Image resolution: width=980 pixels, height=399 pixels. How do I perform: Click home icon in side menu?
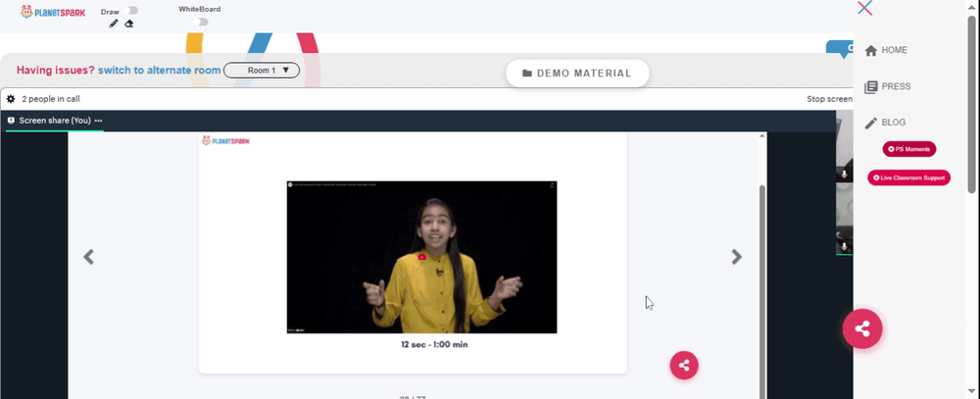coord(870,51)
